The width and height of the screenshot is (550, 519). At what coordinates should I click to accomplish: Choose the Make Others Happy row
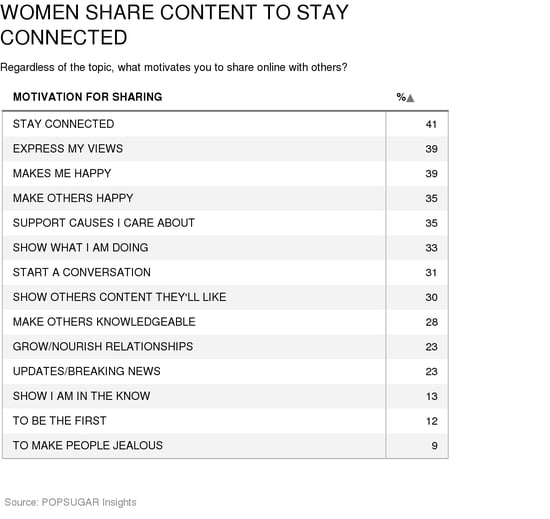(225, 198)
